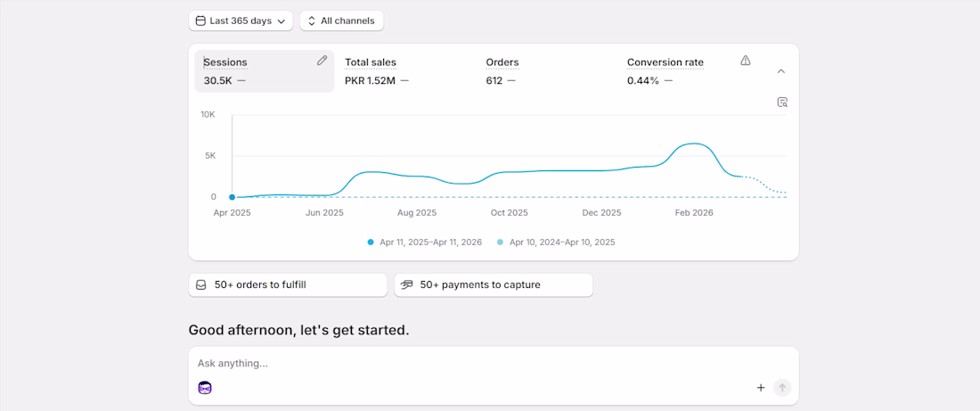Click the Ask anything input field
Viewport: 980px width, 411px height.
(494, 364)
